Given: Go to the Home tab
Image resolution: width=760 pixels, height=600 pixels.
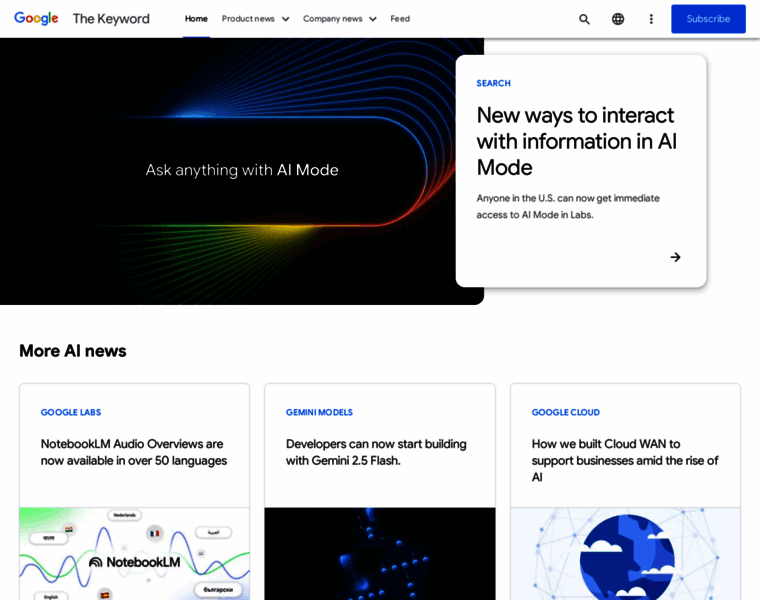Looking at the screenshot, I should (x=196, y=19).
